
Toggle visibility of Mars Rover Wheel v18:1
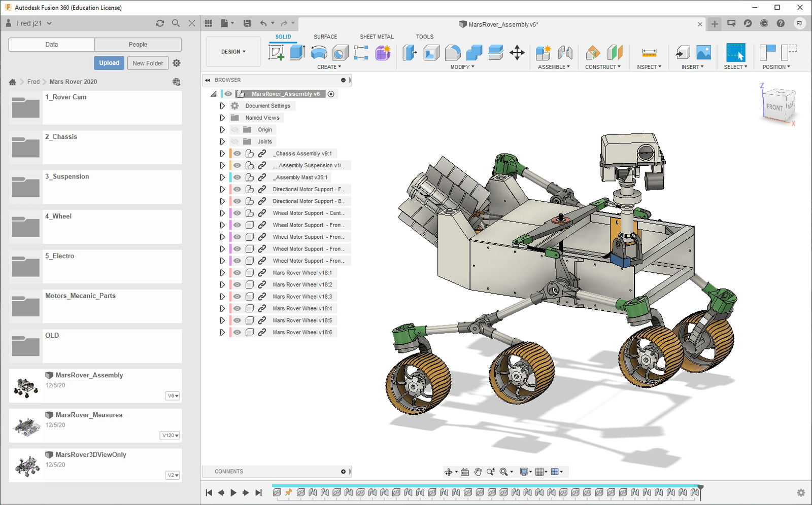(x=238, y=273)
